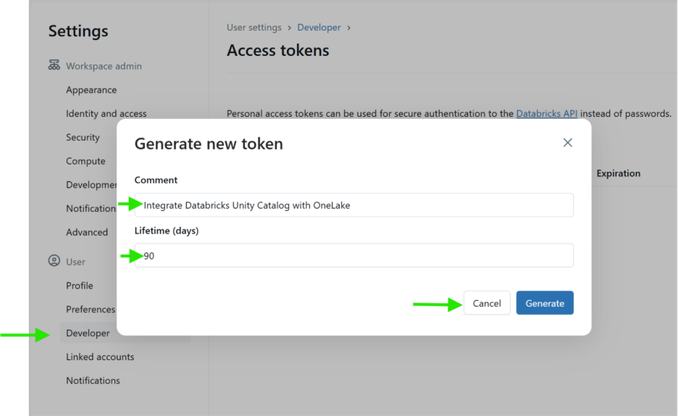Click the Lifetime (days) input field
The image size is (678, 416).
(354, 256)
